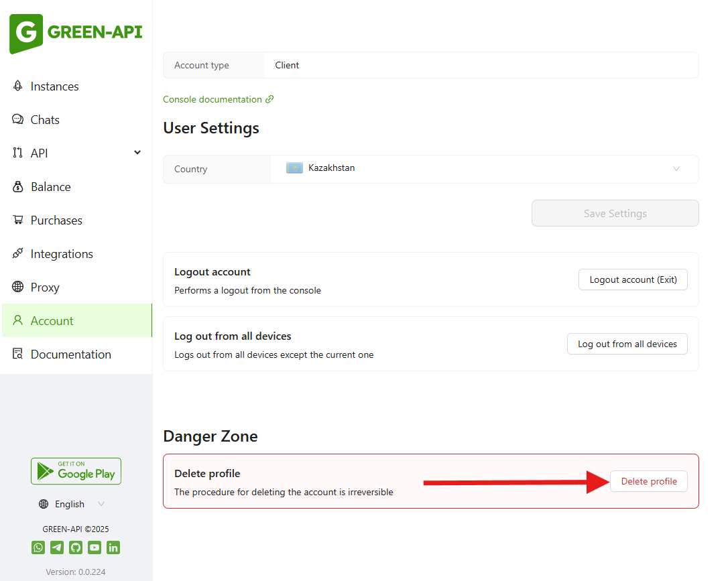The width and height of the screenshot is (728, 581).
Task: Click the GREEN-API logo
Action: pos(75,33)
